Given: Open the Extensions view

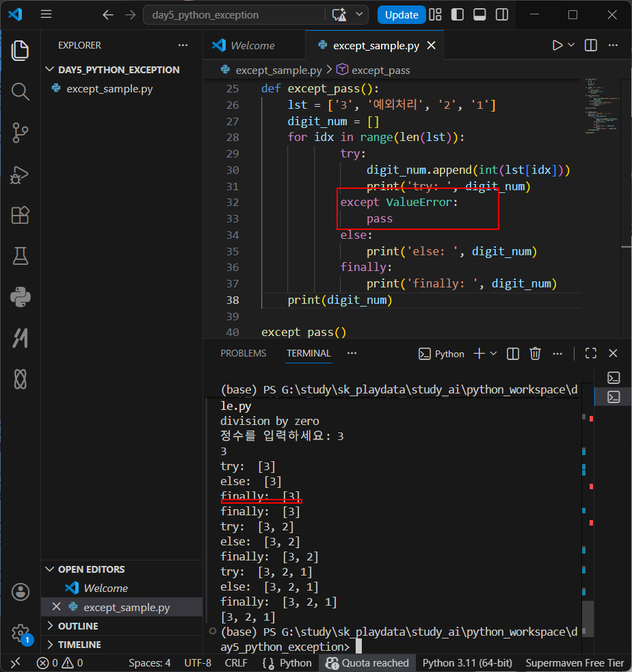Looking at the screenshot, I should (20, 215).
